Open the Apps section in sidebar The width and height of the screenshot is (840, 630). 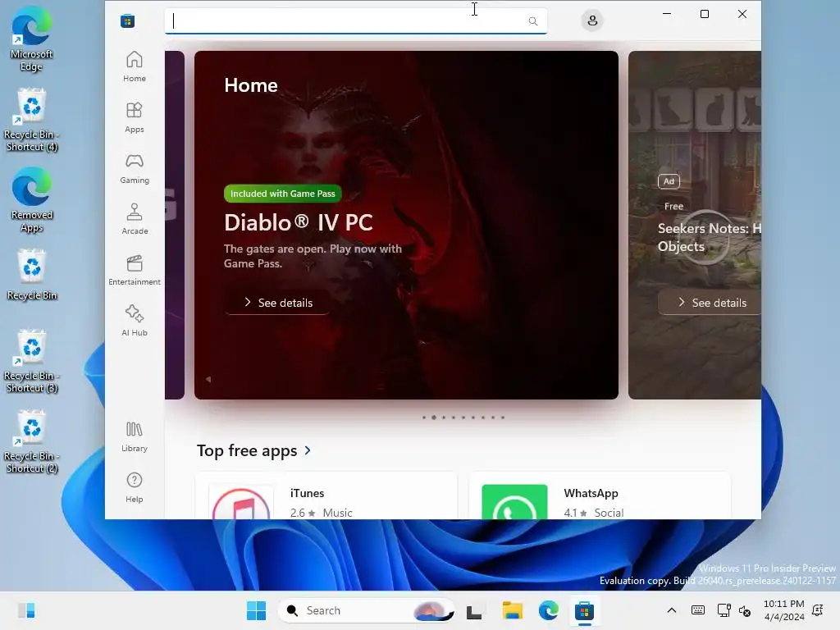(x=134, y=117)
